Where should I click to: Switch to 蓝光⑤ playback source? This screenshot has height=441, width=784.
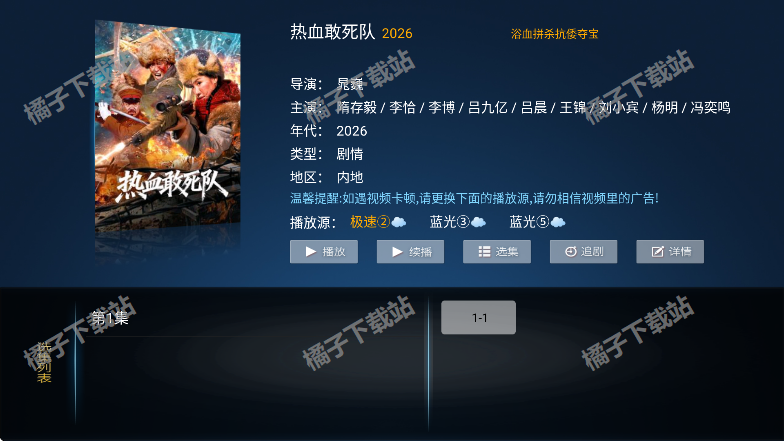529,222
